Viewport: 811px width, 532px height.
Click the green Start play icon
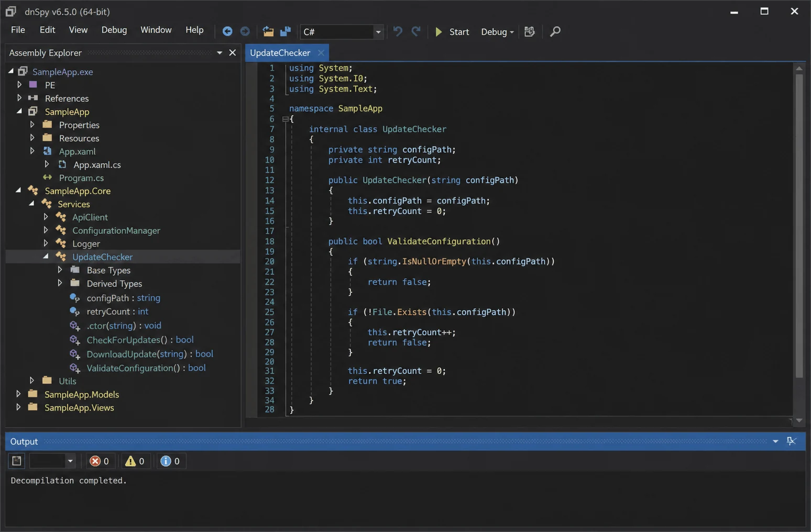pyautogui.click(x=439, y=32)
